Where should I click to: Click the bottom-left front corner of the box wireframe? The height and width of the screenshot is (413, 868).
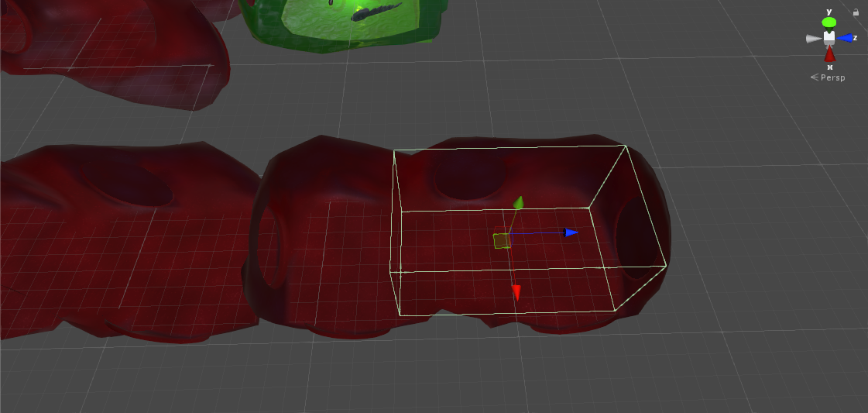(398, 315)
